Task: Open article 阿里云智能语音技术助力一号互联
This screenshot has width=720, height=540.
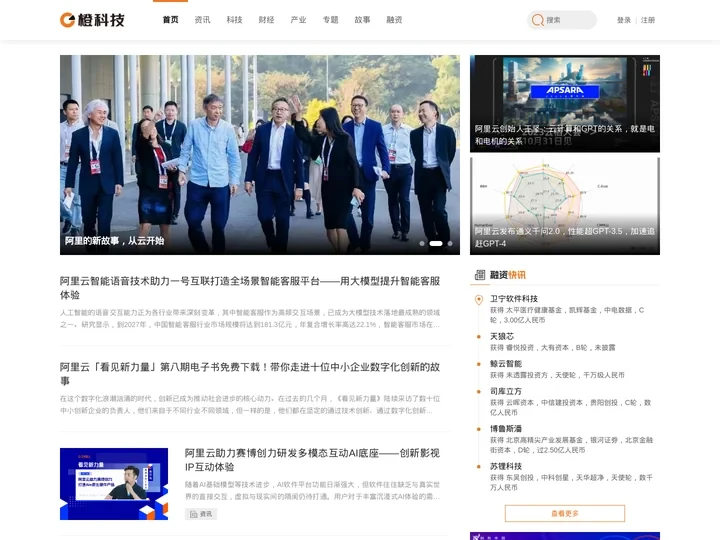Action: (250, 287)
